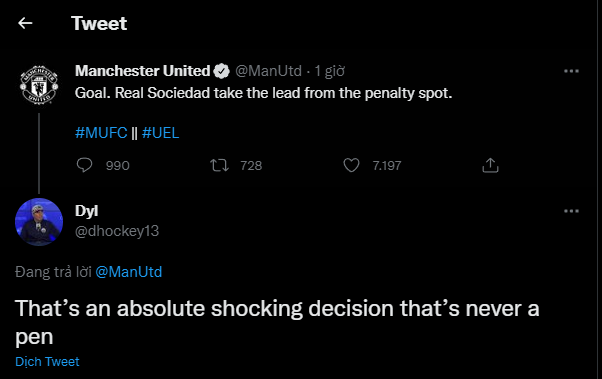
Task: Click the Manchester United display name
Action: (142, 71)
